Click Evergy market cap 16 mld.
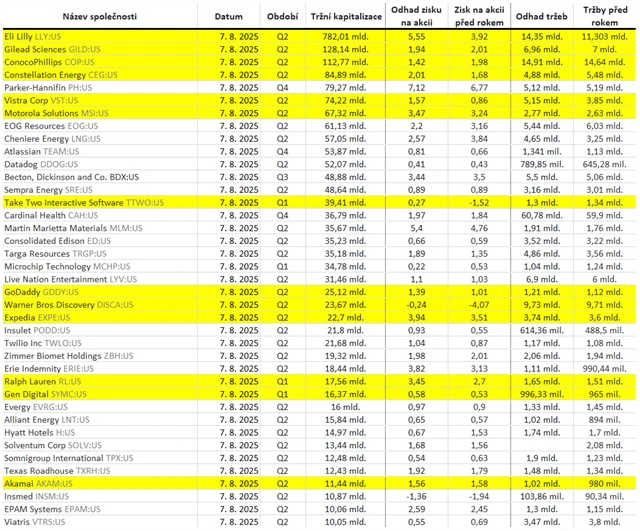 [x=346, y=407]
